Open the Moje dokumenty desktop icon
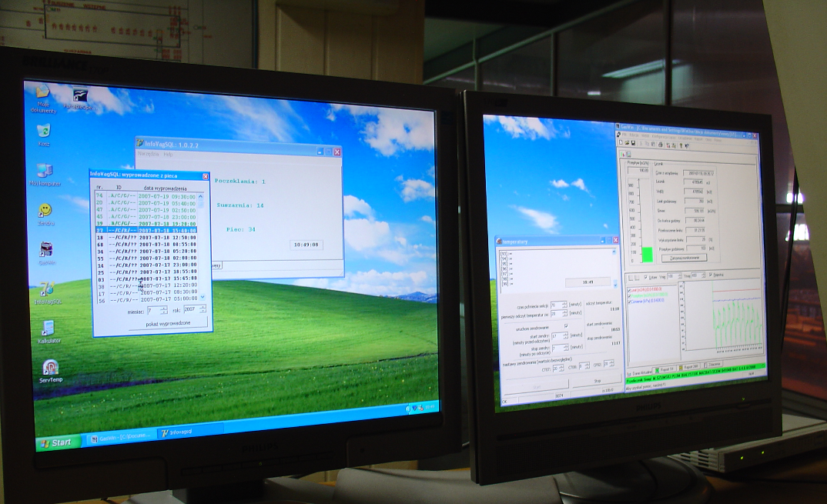 click(43, 98)
